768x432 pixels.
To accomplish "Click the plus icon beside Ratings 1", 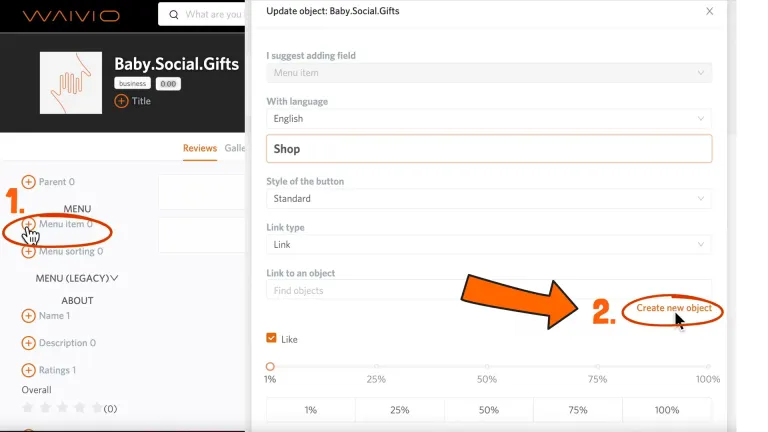I will click(28, 370).
